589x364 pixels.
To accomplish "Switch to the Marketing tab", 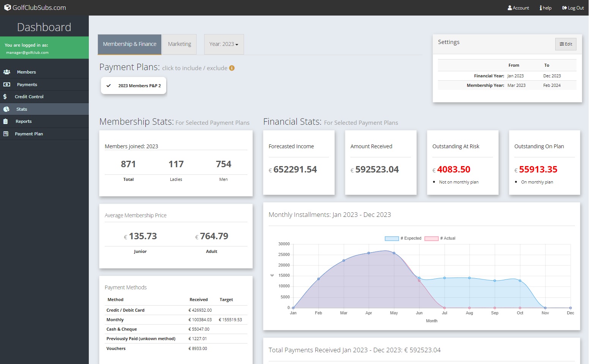I will tap(180, 44).
